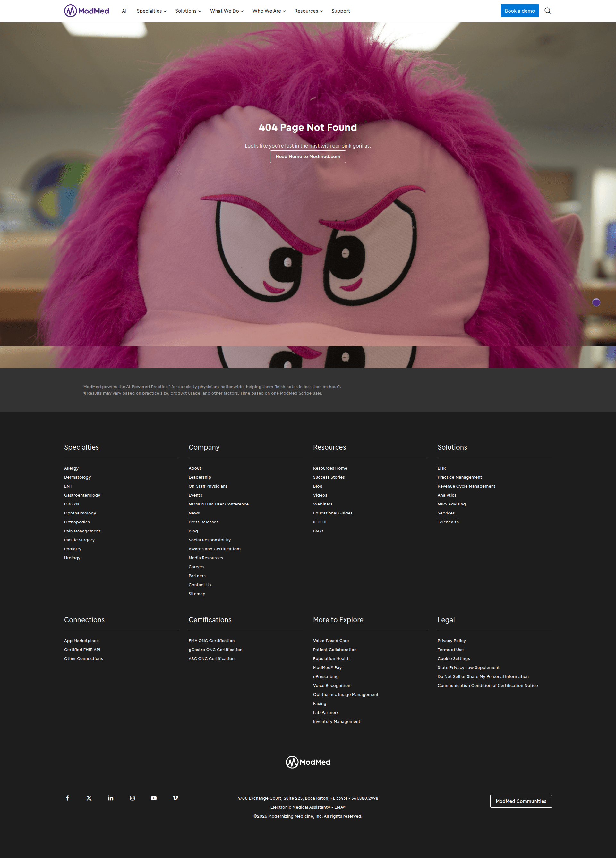Open the Practice Management link

pos(460,477)
